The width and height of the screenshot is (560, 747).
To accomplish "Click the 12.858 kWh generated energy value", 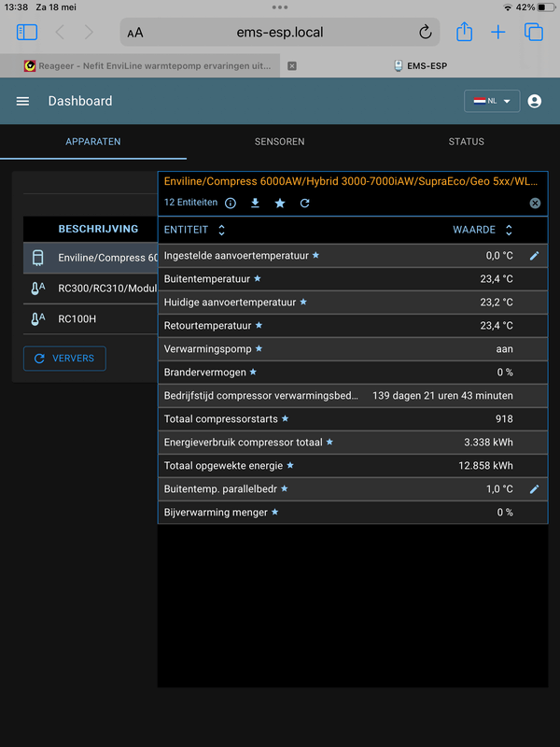I will point(485,466).
